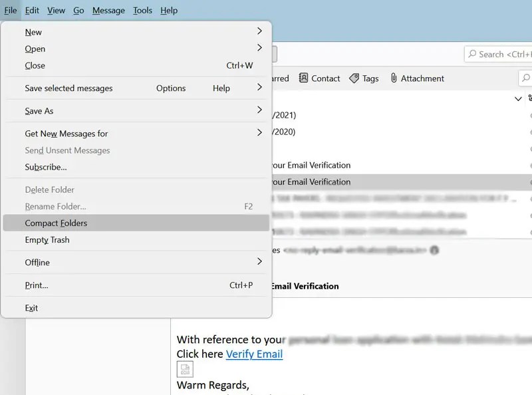
Task: Open the Save As submenu
Action: point(137,110)
